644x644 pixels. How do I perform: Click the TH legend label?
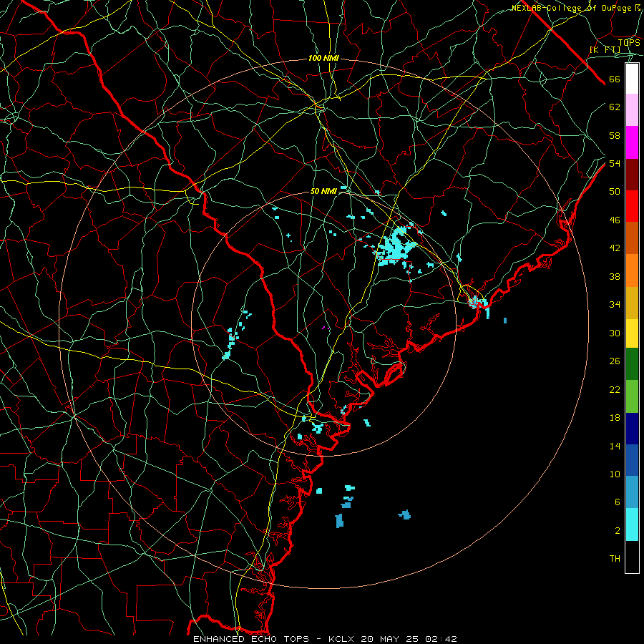pyautogui.click(x=615, y=559)
